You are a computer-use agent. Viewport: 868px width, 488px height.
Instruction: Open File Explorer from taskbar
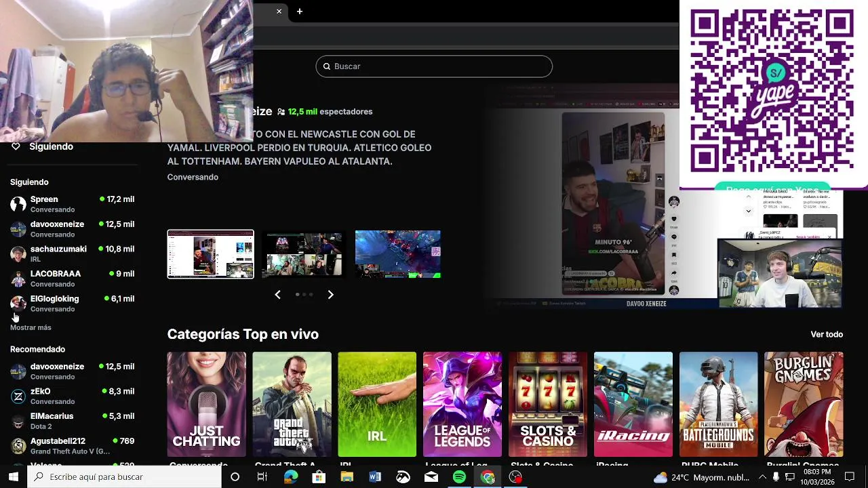click(347, 477)
